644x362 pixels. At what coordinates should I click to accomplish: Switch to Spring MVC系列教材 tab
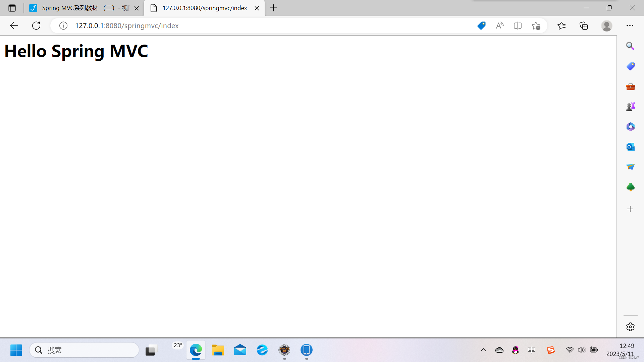coord(80,8)
